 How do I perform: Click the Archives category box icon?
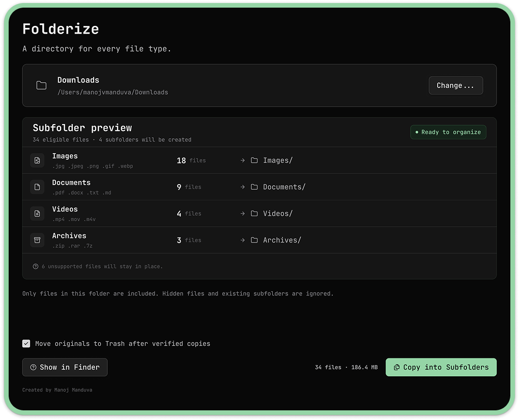37,240
